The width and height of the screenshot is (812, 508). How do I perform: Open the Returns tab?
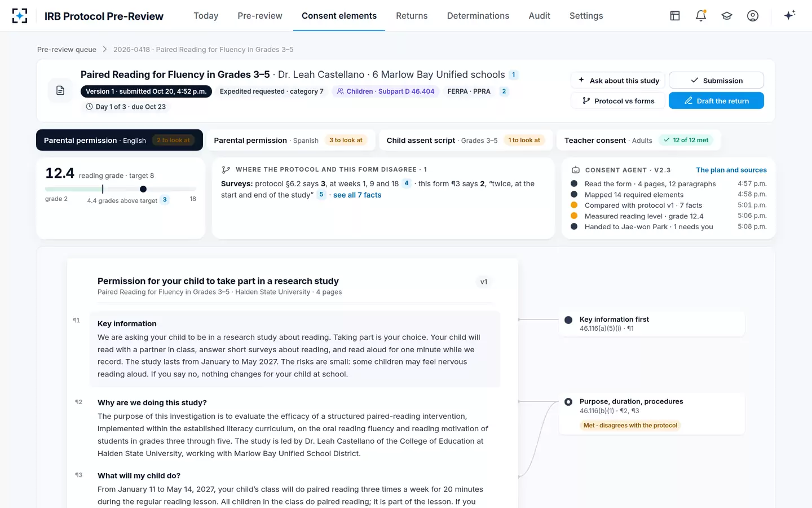coord(412,16)
